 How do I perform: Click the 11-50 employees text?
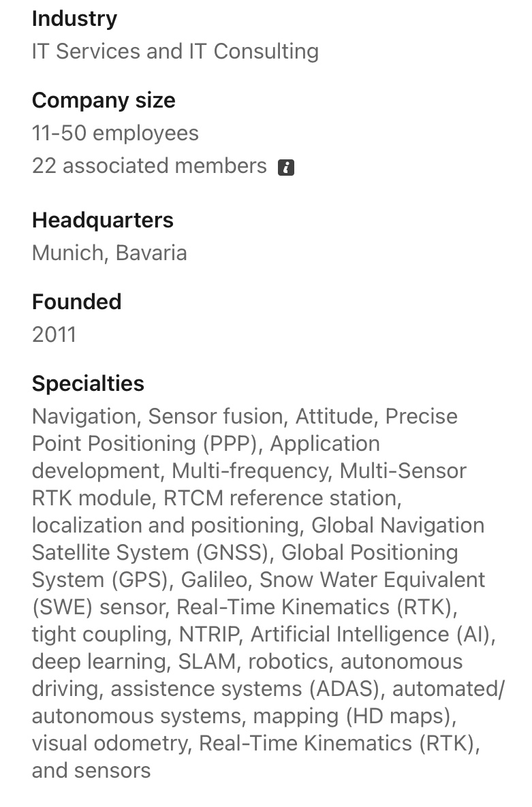115,133
